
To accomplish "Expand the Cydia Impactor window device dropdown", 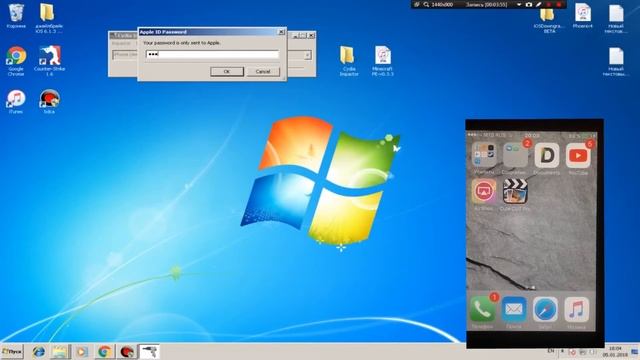I will point(308,55).
